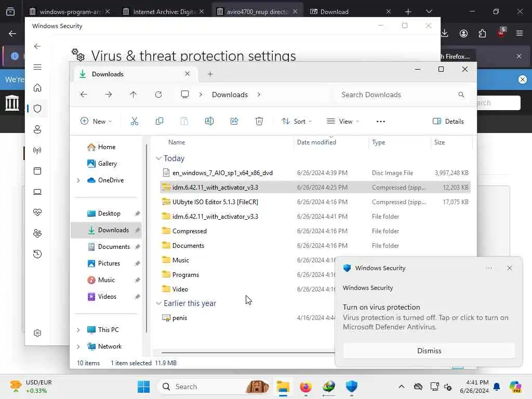This screenshot has width=532, height=399.
Task: Open Firewall & network protection icon
Action: 37,150
